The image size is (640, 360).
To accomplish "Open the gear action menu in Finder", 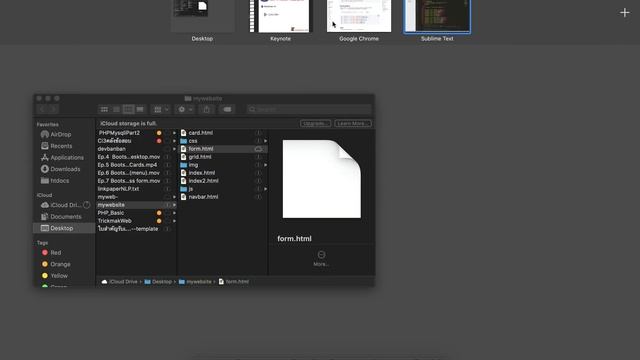I will tap(185, 109).
